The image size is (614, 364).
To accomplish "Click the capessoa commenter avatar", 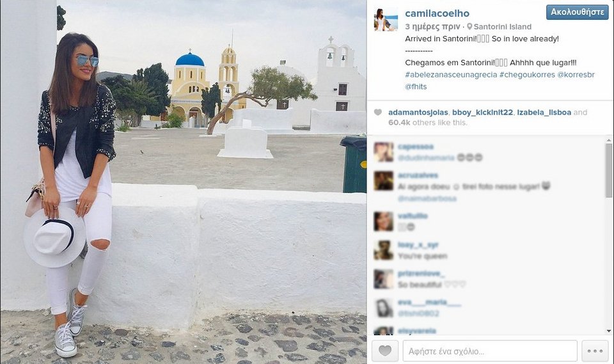I will pyautogui.click(x=383, y=152).
